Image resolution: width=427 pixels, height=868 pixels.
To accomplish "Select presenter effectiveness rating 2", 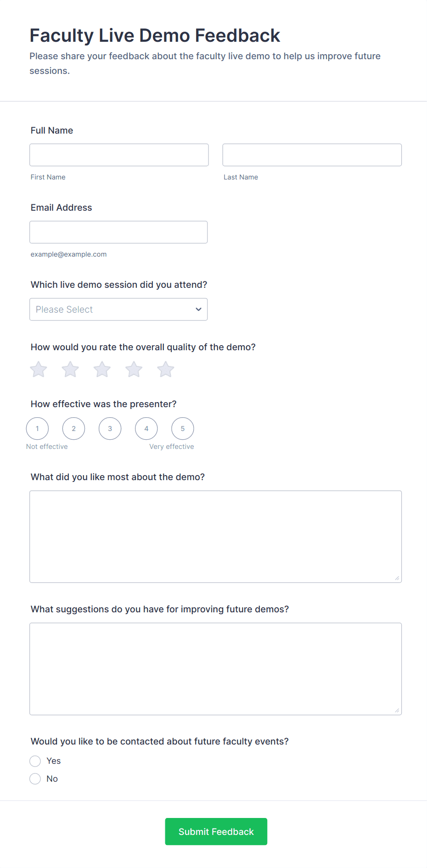I will coord(73,429).
